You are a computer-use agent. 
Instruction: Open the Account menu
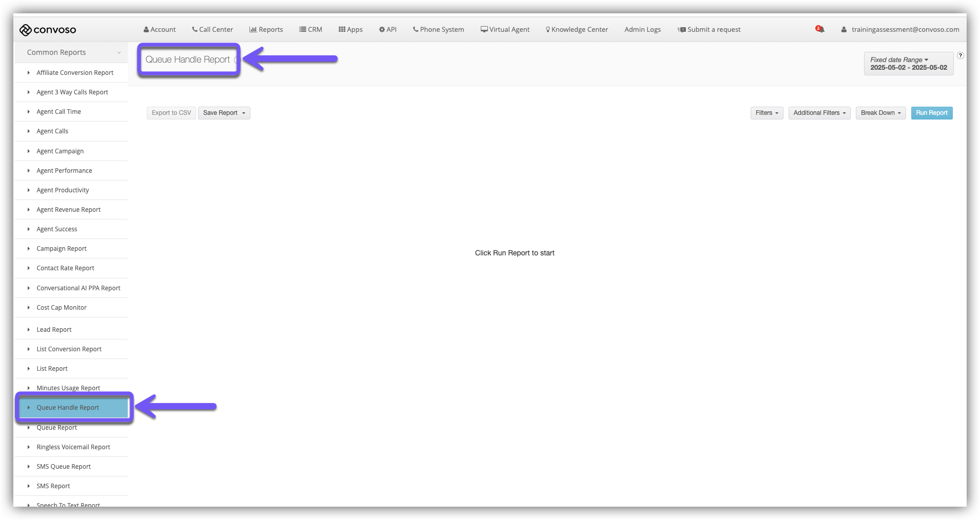(159, 29)
